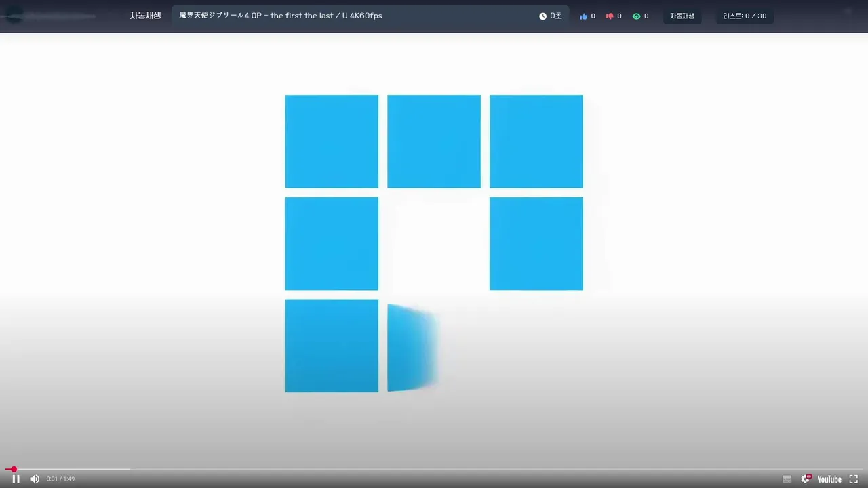Toggle the subtitles/captions button

(787, 479)
